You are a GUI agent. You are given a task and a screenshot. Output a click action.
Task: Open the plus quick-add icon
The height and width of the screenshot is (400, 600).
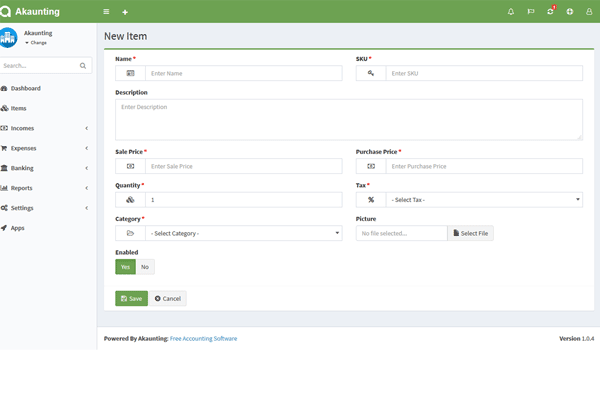(125, 12)
